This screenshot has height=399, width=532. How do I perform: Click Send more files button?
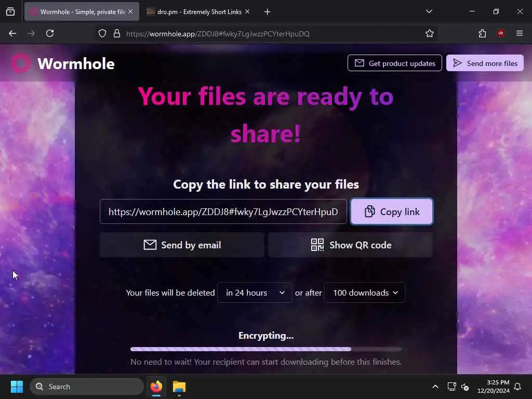coord(485,63)
